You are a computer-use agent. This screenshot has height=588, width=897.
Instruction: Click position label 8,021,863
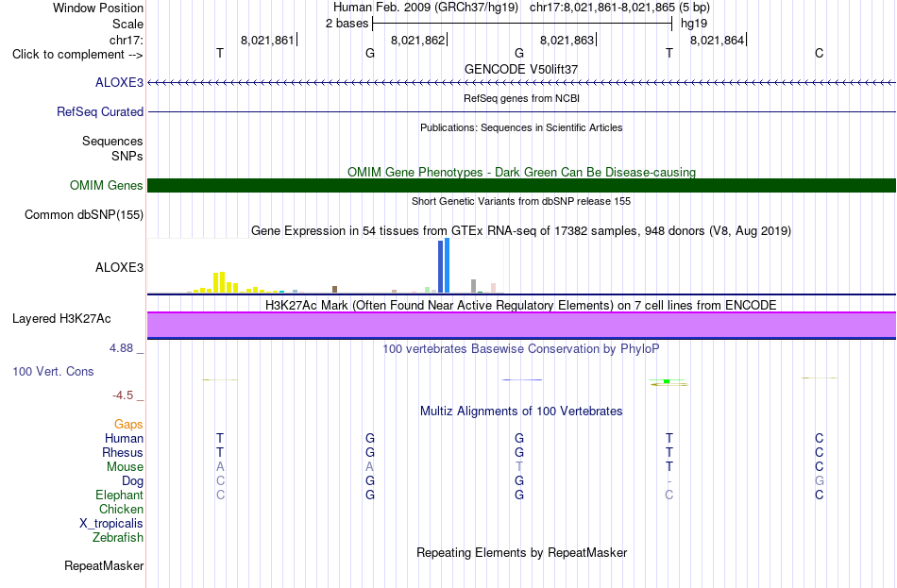[x=567, y=40]
